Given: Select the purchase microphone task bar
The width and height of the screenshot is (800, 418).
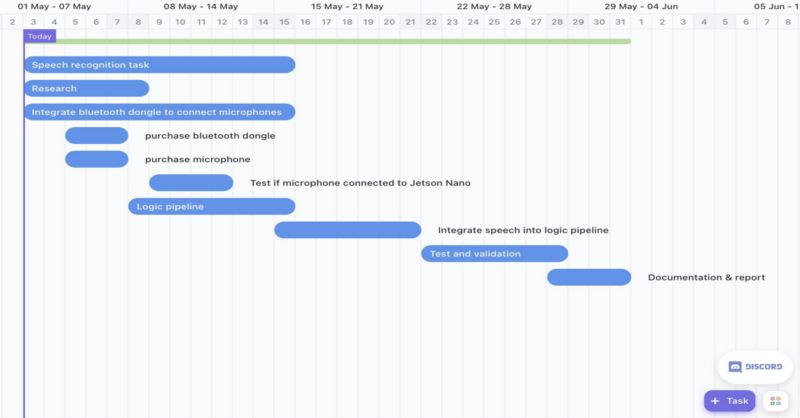Looking at the screenshot, I should click(96, 159).
